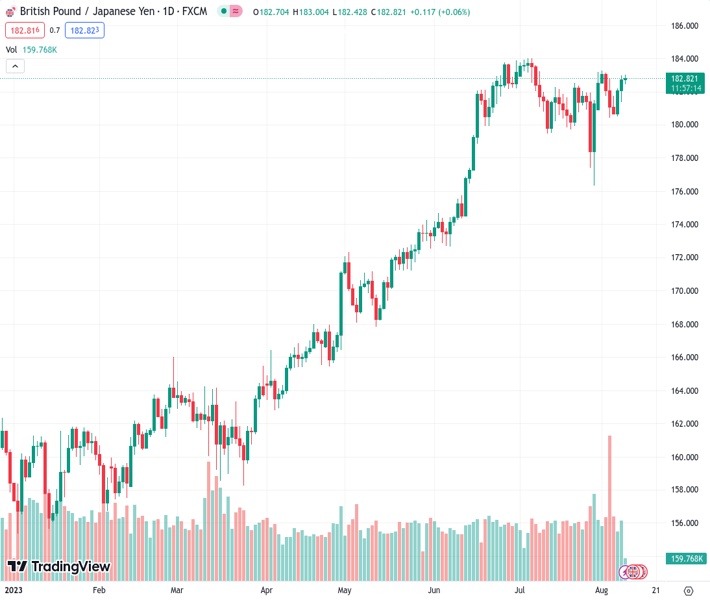Click the Jul label on the time axis

point(520,591)
